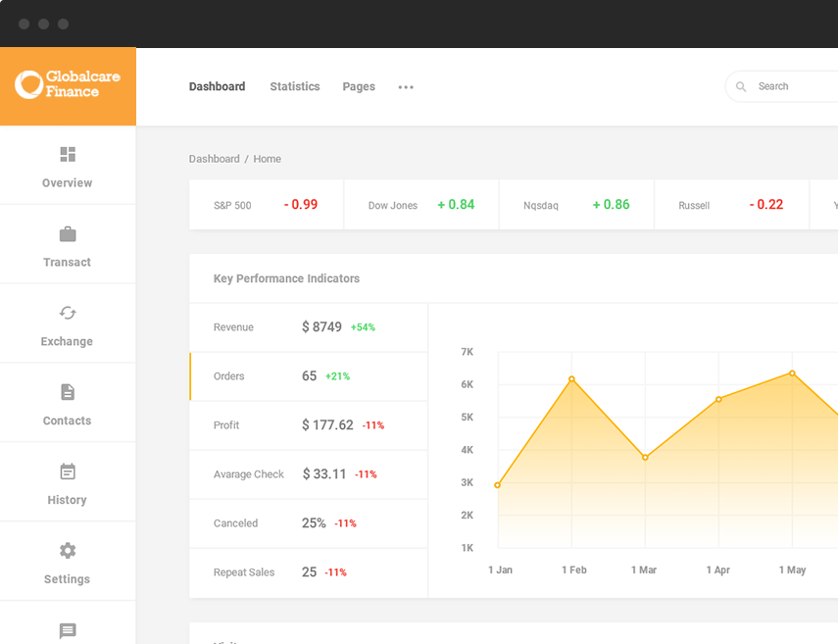Switch to the Statistics tab

(x=295, y=86)
